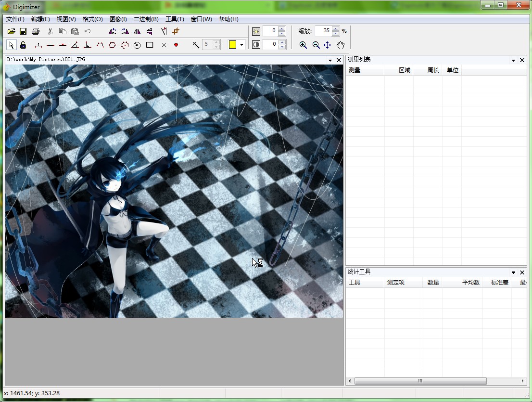Open an image file with the folder icon

[x=12, y=31]
